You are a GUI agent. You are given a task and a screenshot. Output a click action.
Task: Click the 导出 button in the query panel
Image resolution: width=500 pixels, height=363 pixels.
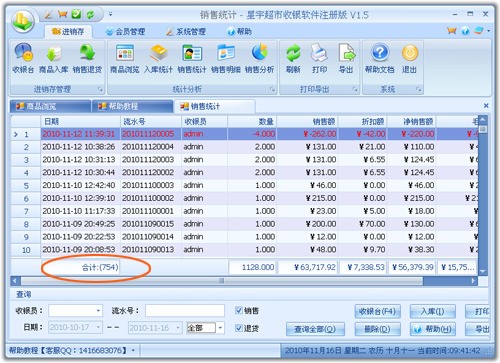(x=477, y=329)
